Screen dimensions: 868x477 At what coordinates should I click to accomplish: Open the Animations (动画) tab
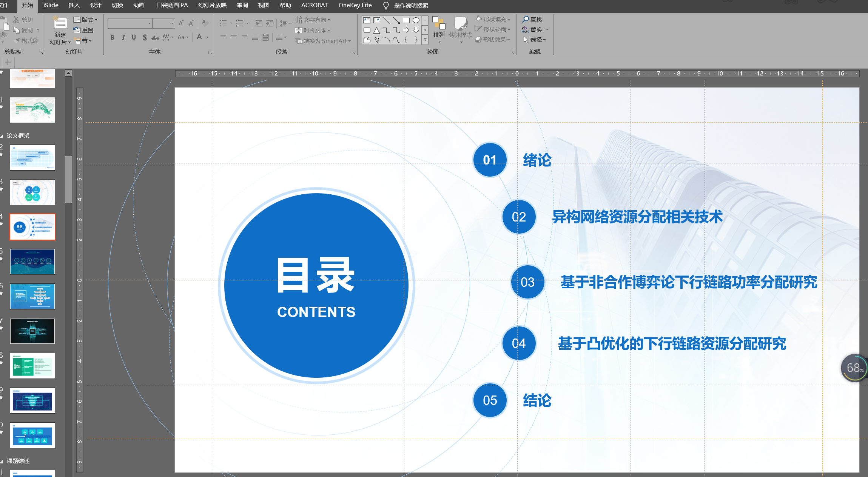click(139, 5)
